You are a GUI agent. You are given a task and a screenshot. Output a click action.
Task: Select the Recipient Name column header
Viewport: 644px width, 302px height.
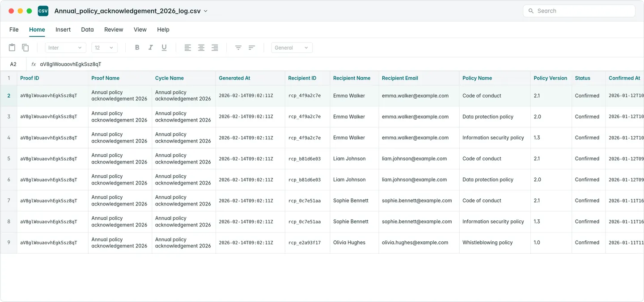[x=355, y=78]
